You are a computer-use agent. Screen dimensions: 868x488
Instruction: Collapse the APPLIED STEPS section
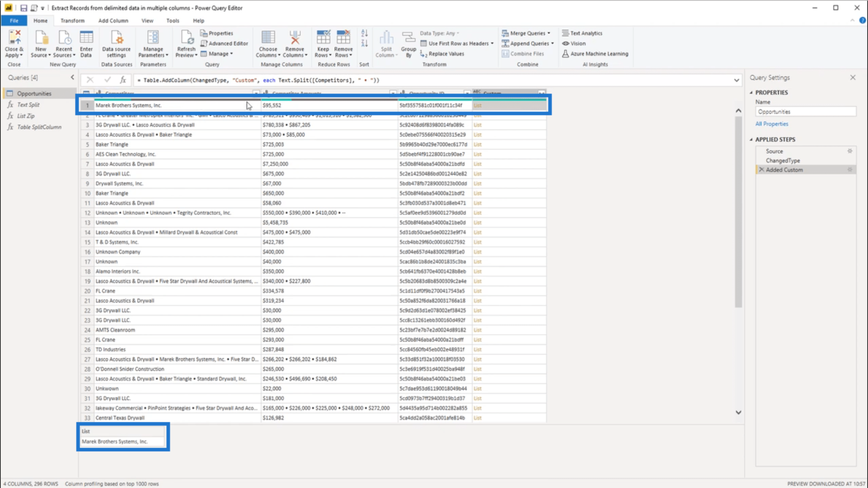752,139
